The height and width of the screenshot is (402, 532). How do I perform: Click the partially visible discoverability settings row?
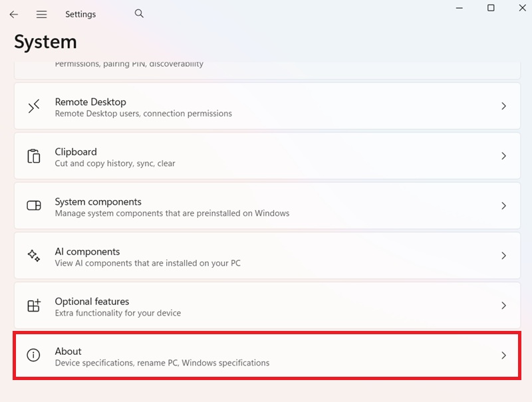pyautogui.click(x=266, y=67)
